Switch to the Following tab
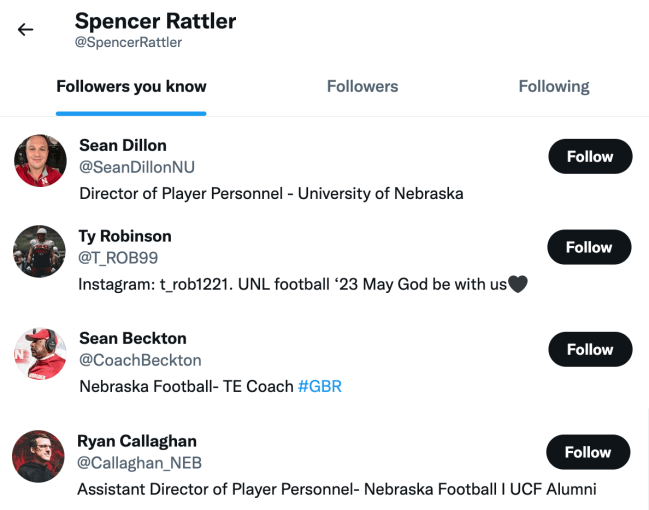649x510 pixels. [x=553, y=87]
